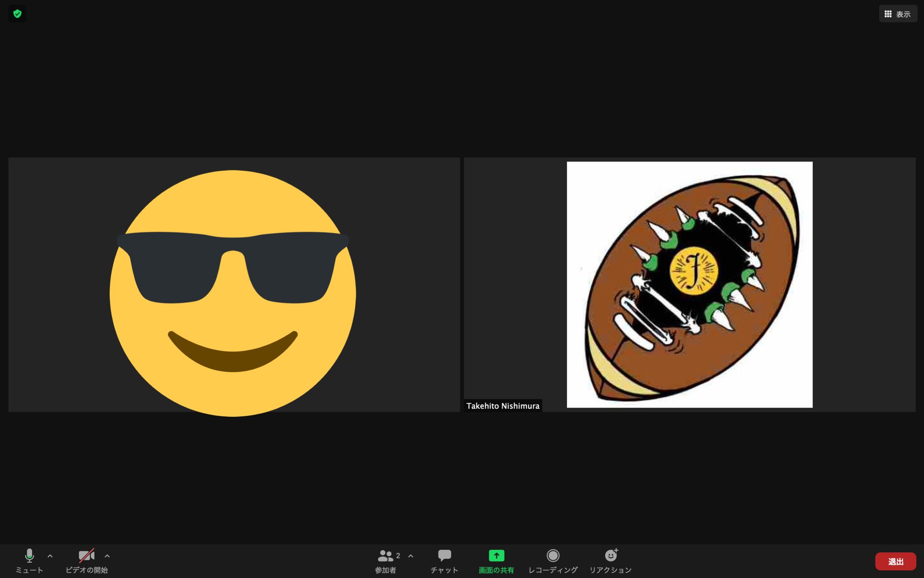
Task: Open リアクション reactions menu
Action: point(610,561)
